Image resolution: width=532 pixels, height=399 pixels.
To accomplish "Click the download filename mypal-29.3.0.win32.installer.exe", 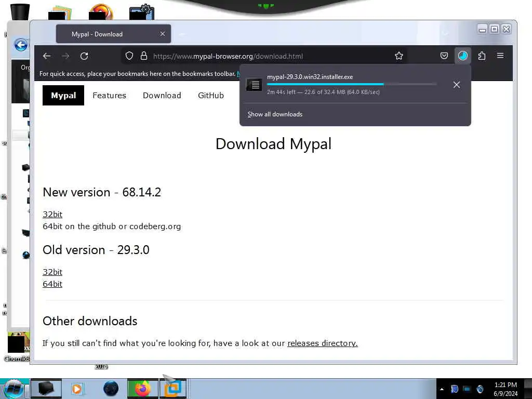I will pyautogui.click(x=310, y=77).
